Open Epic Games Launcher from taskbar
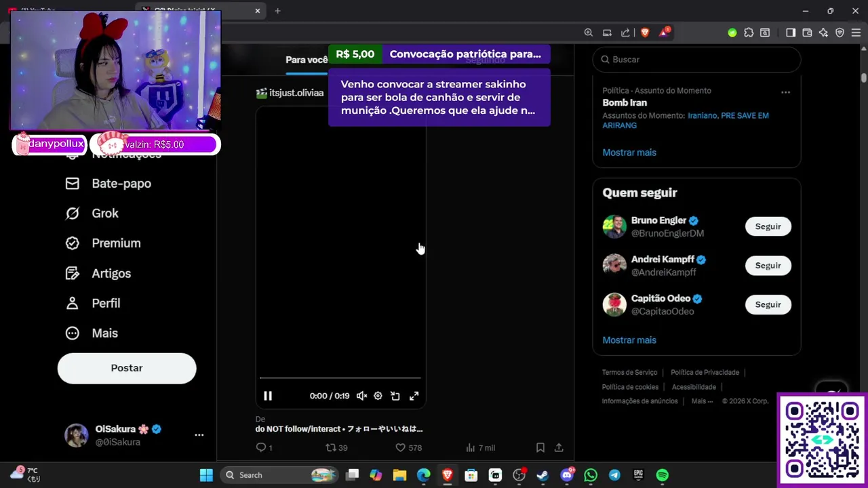The height and width of the screenshot is (488, 868). click(639, 475)
